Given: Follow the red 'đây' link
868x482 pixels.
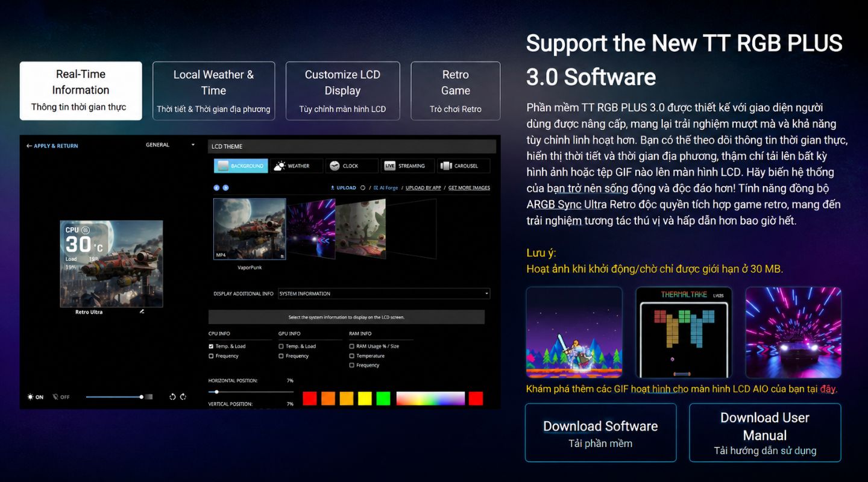Looking at the screenshot, I should [828, 389].
